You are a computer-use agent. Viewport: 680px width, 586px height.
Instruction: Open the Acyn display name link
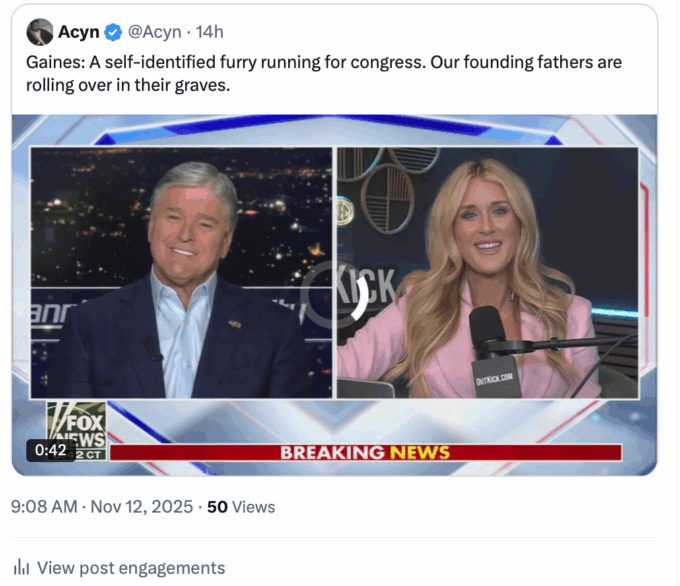click(x=78, y=32)
